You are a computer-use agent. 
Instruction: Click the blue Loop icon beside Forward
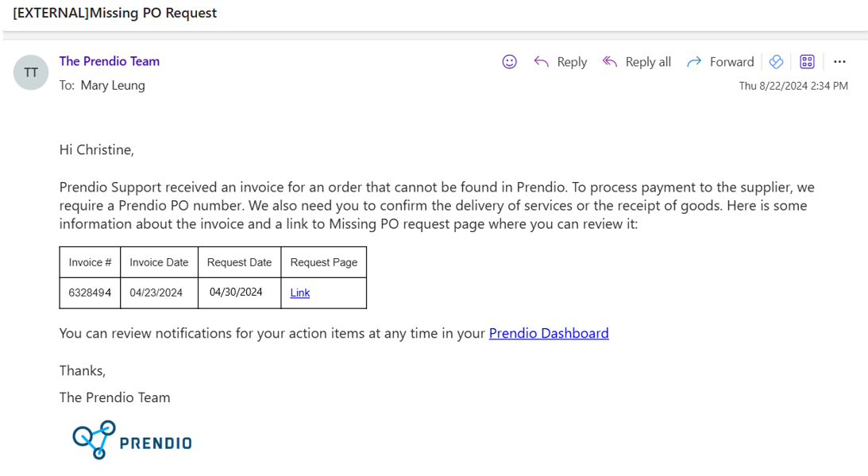pos(776,61)
